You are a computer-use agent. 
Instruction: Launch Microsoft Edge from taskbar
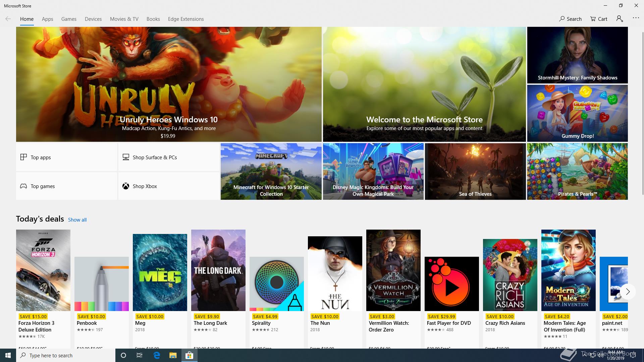[157, 355]
